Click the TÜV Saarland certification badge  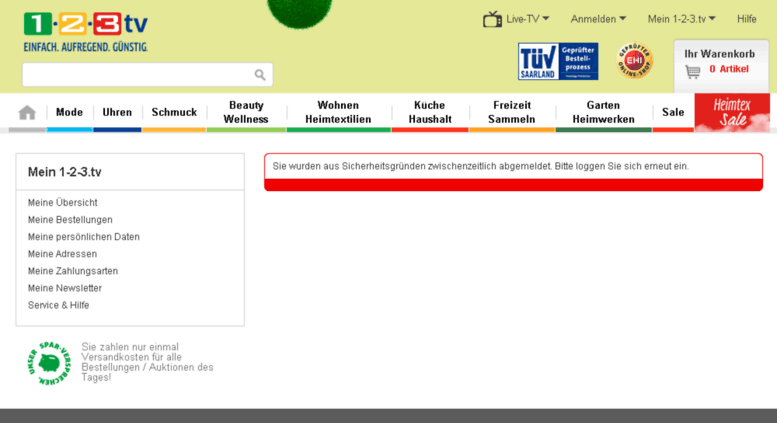(x=557, y=61)
